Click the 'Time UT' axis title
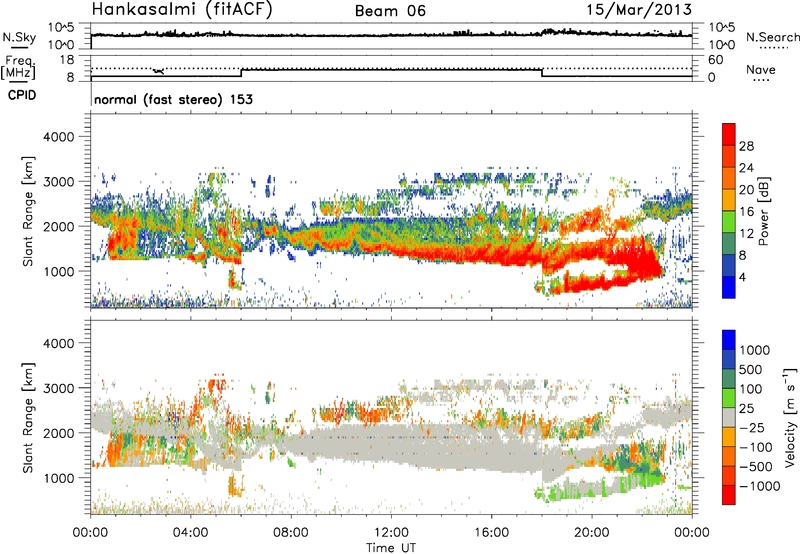The height and width of the screenshot is (554, 800). 391,548
